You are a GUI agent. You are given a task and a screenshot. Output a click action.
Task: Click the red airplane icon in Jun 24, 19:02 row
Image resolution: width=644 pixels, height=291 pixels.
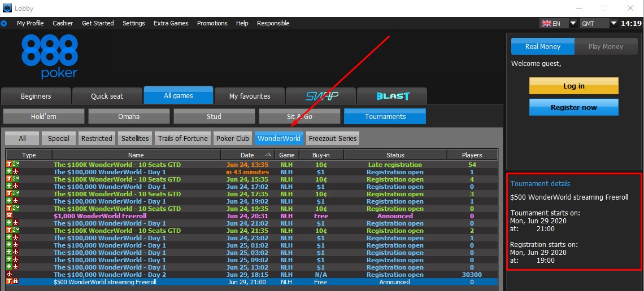tap(16, 201)
